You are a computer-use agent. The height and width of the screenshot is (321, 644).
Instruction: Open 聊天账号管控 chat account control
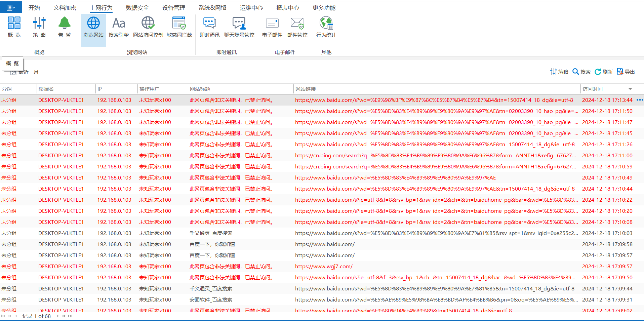239,27
